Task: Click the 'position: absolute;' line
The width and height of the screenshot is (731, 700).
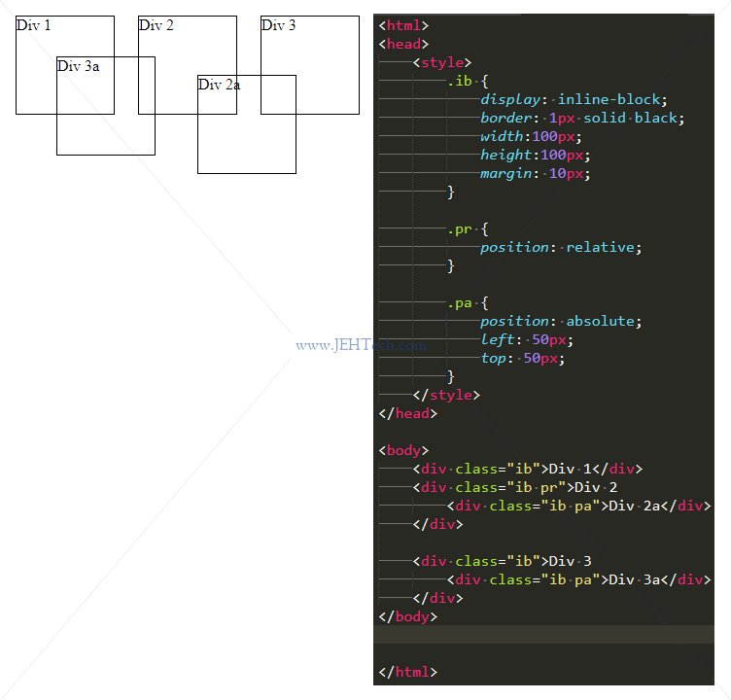Action: tap(561, 321)
